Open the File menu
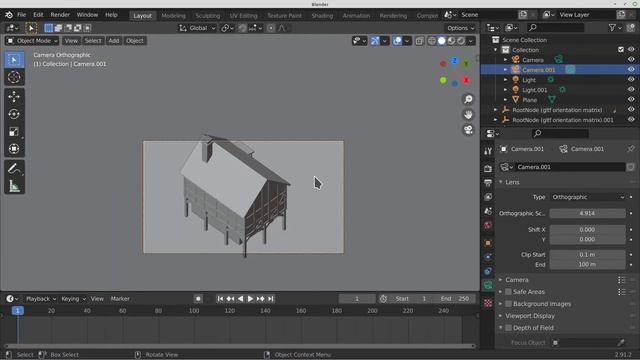Viewport: 640px width, 360px height. click(21, 15)
